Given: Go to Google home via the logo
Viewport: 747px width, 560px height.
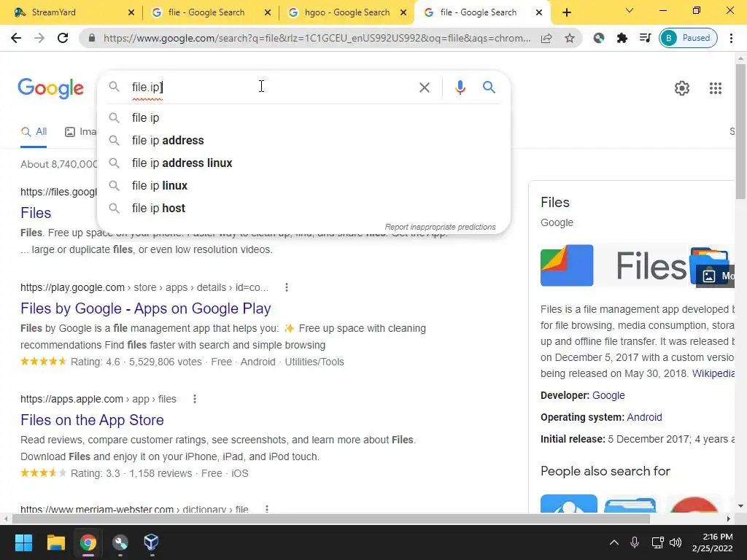Looking at the screenshot, I should tap(50, 88).
